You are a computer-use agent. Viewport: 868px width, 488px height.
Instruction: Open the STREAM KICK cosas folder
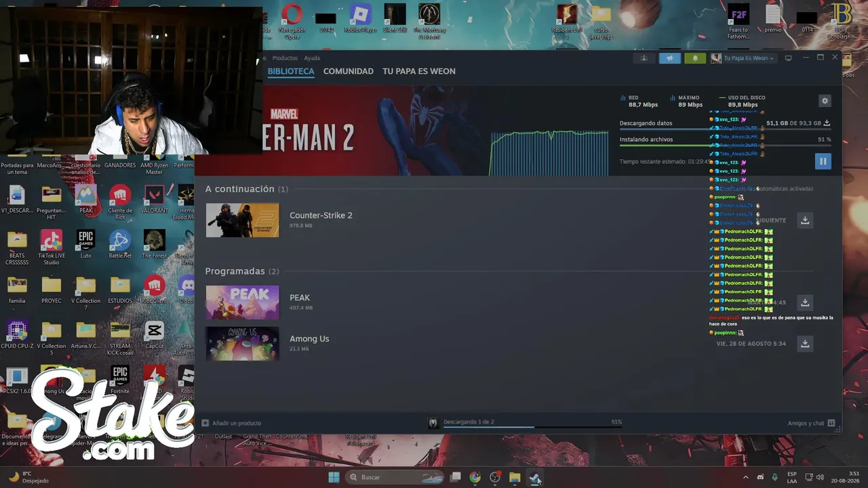tap(120, 338)
